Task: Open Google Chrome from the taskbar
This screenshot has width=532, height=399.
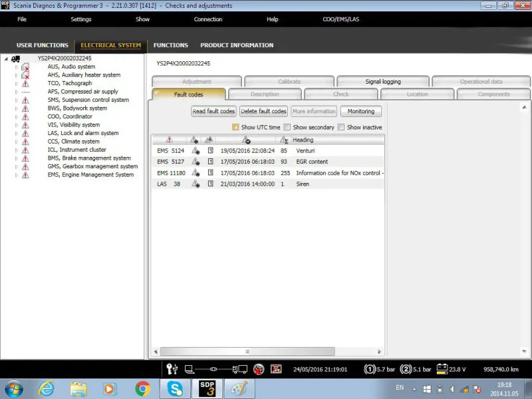Action: coord(143,389)
